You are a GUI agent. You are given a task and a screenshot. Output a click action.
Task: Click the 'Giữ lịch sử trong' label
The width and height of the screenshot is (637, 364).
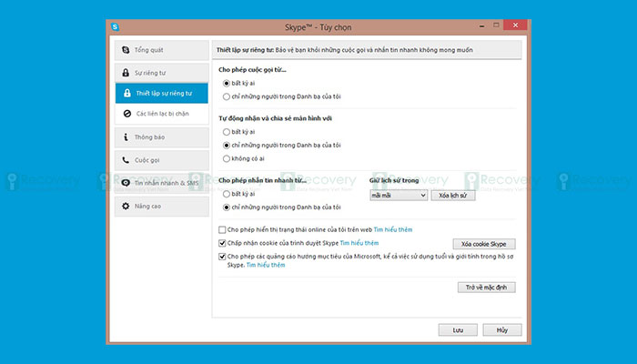coord(394,180)
